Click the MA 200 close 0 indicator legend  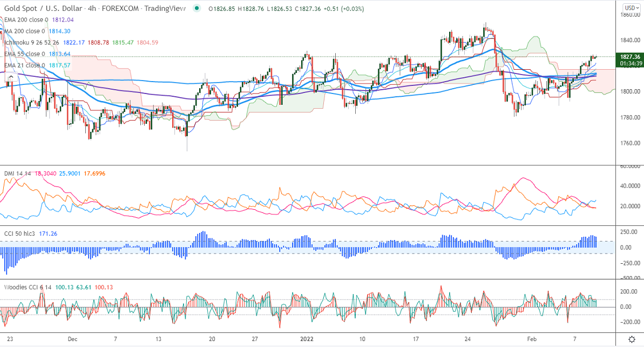(x=25, y=31)
